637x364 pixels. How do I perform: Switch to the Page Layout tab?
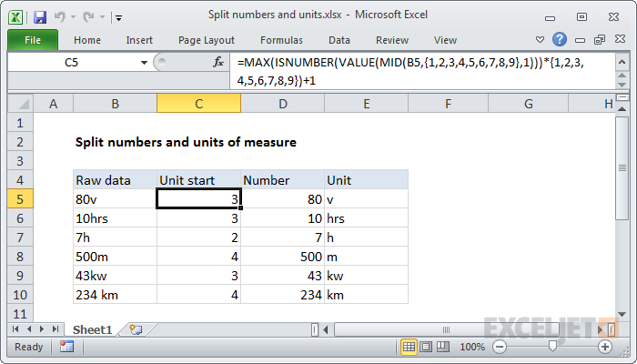pos(207,40)
